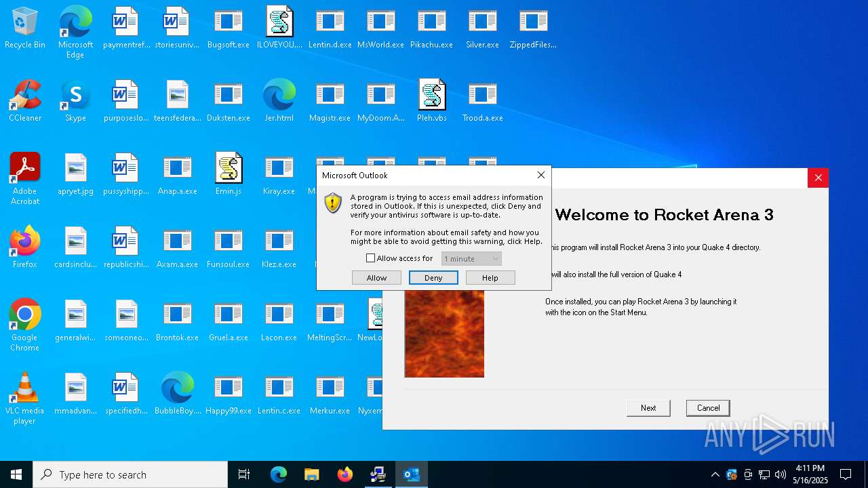Image resolution: width=868 pixels, height=488 pixels.
Task: Select the Skype desktop shortcut
Action: coord(75,101)
